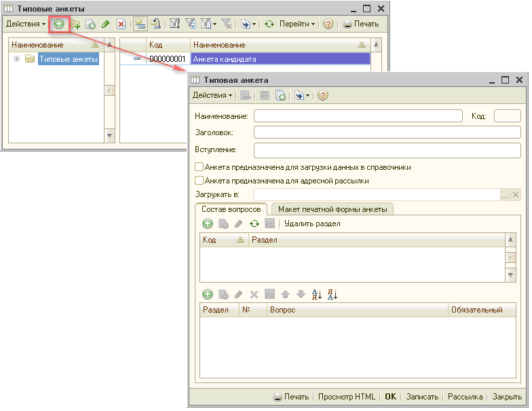Check 'Анкета предназначена для адресной рассылки'

(x=199, y=181)
